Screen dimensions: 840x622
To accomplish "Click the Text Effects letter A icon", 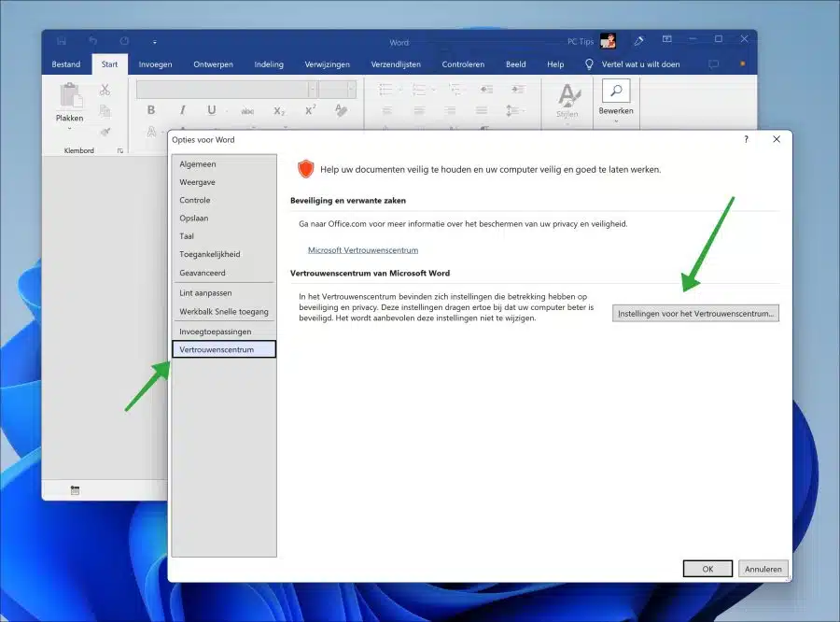I will [x=151, y=132].
